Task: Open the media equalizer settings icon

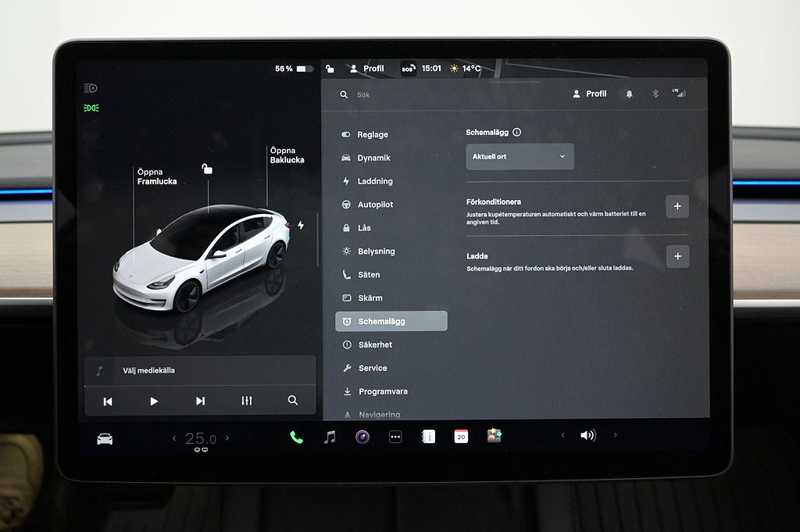Action: (247, 401)
